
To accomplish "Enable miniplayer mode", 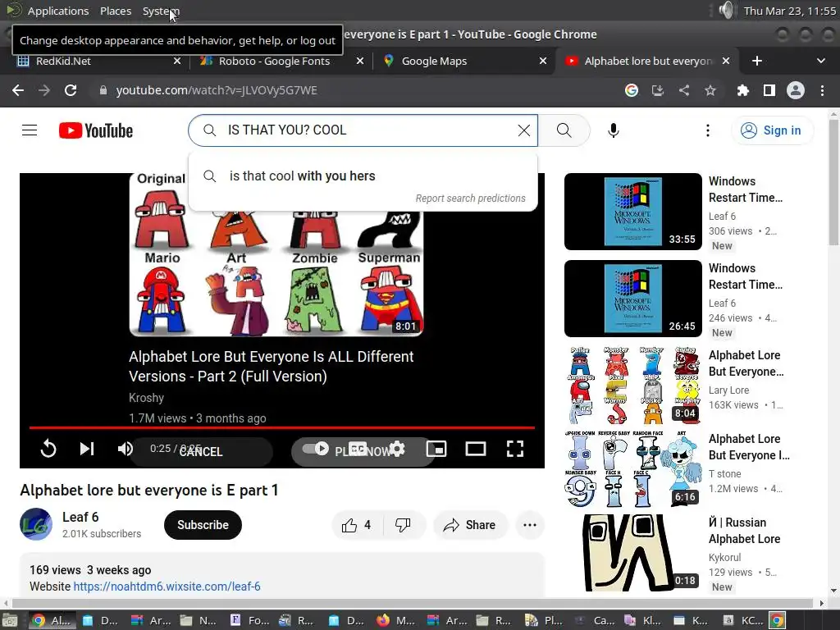I will coord(436,449).
